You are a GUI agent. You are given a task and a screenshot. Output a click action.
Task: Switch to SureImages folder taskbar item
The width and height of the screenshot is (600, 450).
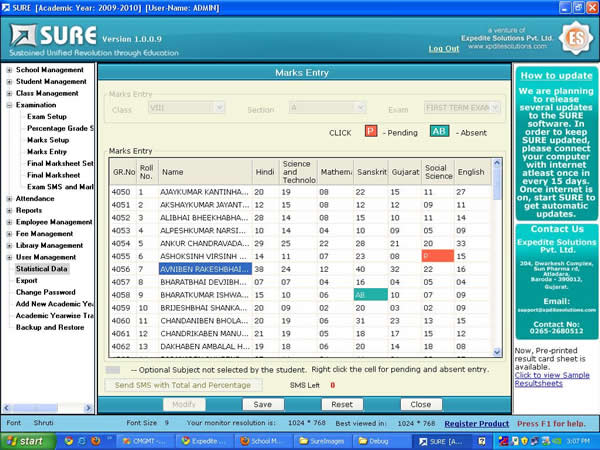pos(321,441)
